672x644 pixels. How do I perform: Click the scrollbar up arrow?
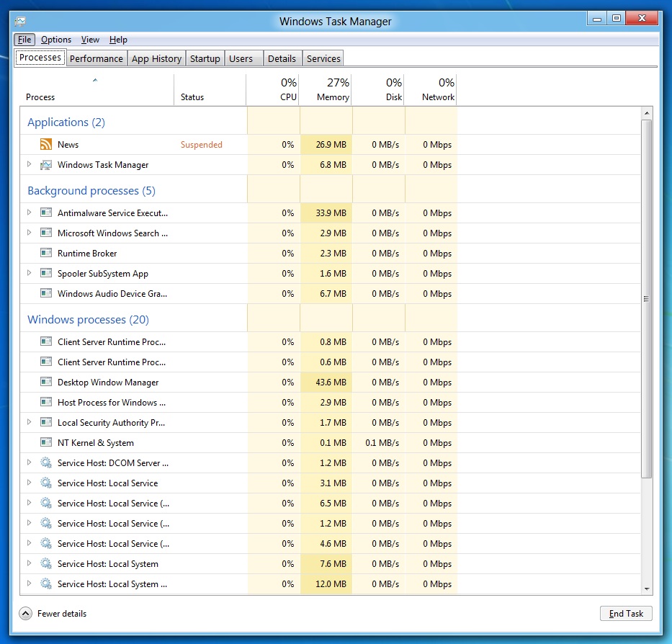647,113
